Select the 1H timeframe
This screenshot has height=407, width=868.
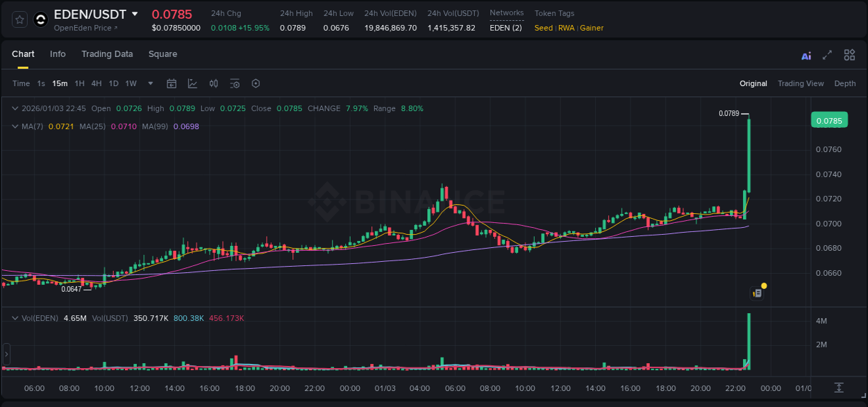click(78, 83)
